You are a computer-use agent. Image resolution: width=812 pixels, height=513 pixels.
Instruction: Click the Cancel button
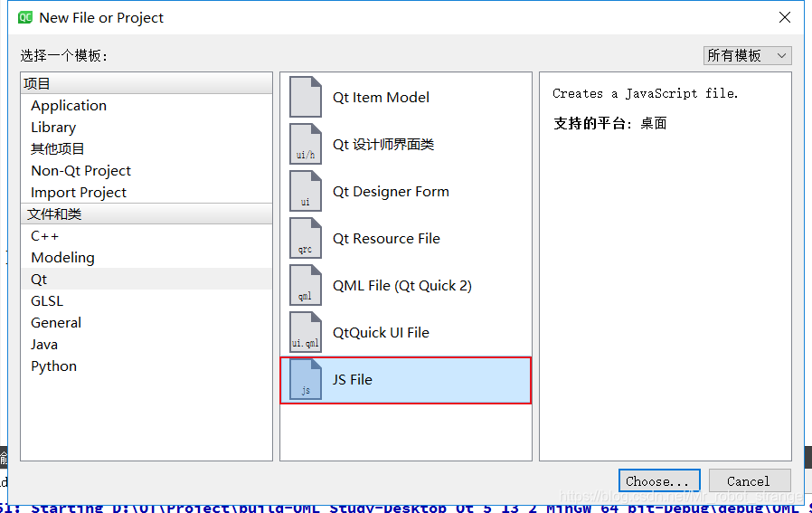(750, 480)
